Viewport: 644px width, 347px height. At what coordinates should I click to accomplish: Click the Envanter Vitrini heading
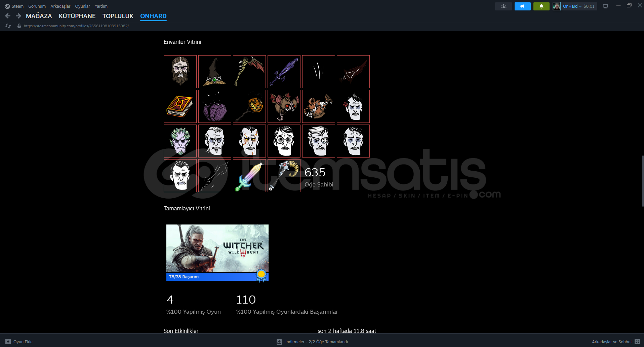pos(183,42)
